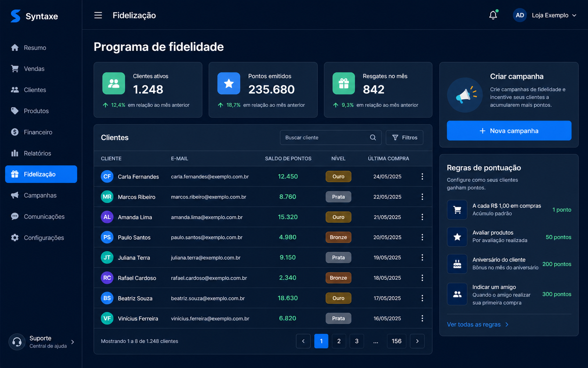Click points balance 18.630
Image resolution: width=588 pixels, height=368 pixels.
coord(288,298)
